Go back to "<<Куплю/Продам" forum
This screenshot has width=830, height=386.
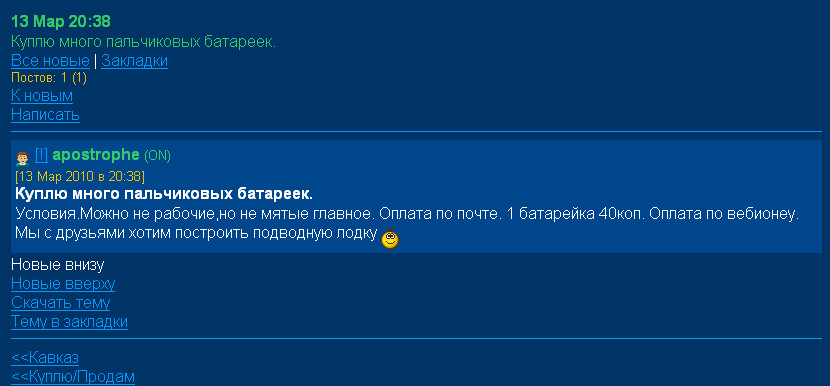(73, 376)
